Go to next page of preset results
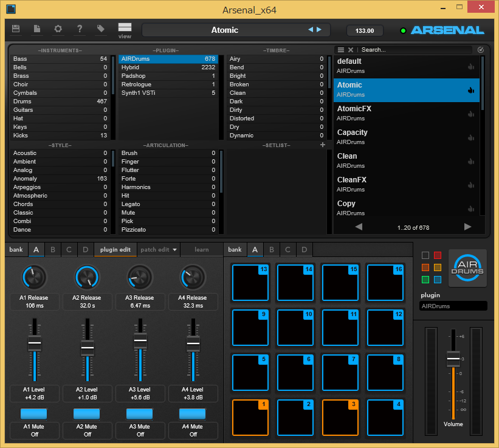 [467, 227]
